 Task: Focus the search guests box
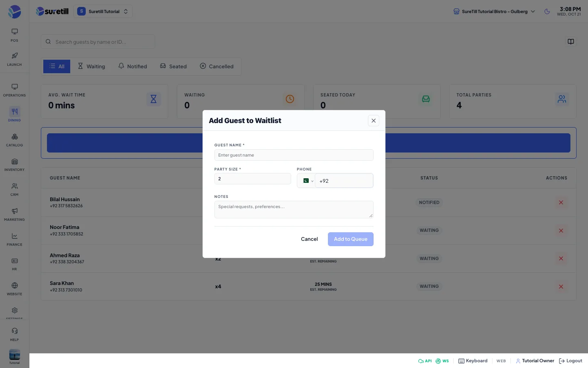click(x=98, y=42)
